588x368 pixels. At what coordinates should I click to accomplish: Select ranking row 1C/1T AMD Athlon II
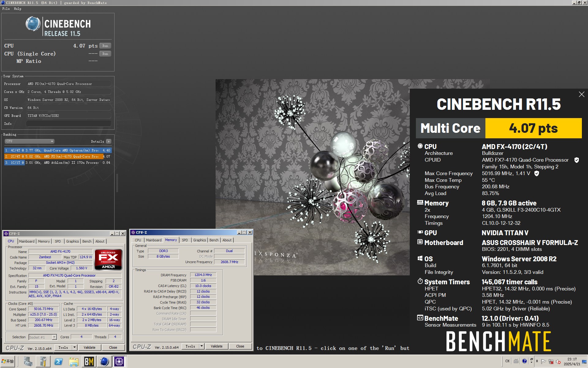click(58, 163)
